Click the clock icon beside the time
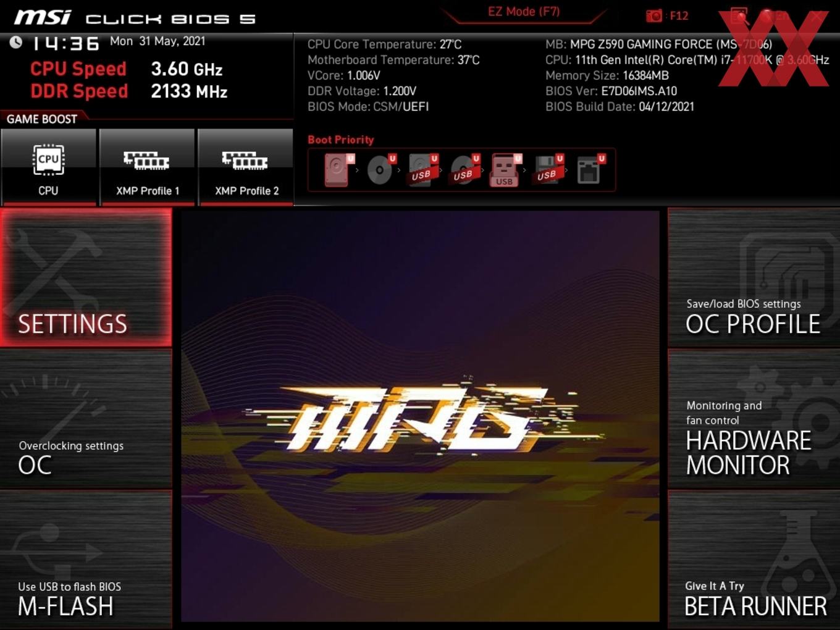Viewport: 840px width, 630px height. pos(16,42)
